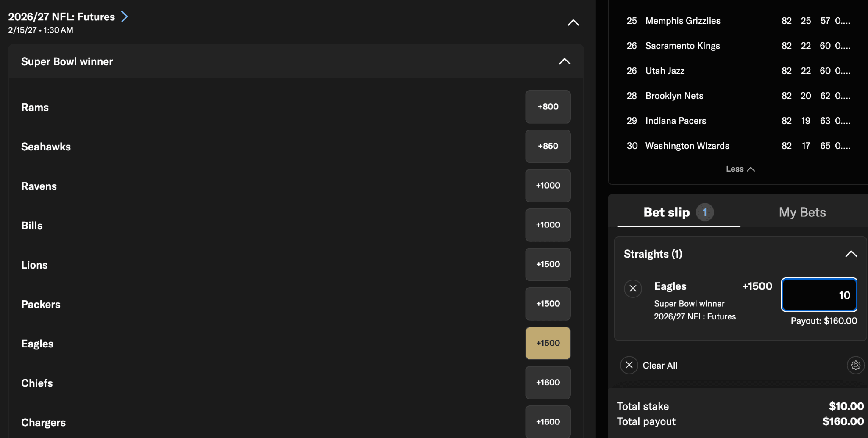The image size is (868, 438).
Task: Click the bet slip count badge
Action: (x=705, y=212)
